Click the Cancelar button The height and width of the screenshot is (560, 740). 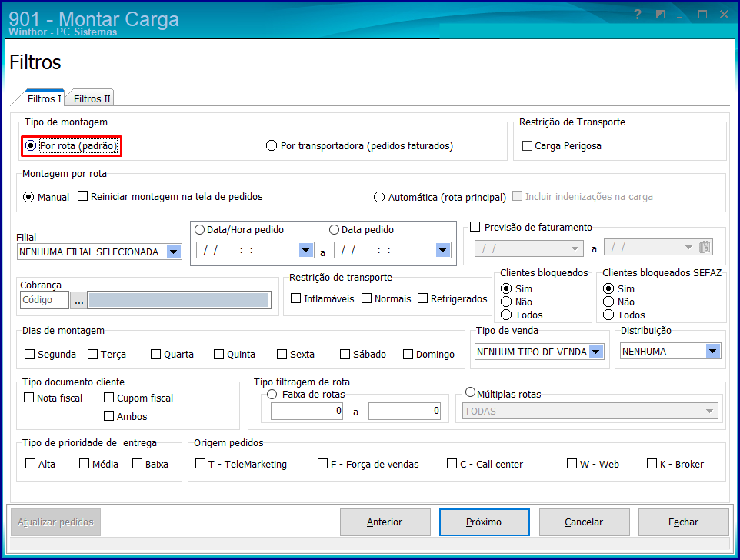(585, 522)
